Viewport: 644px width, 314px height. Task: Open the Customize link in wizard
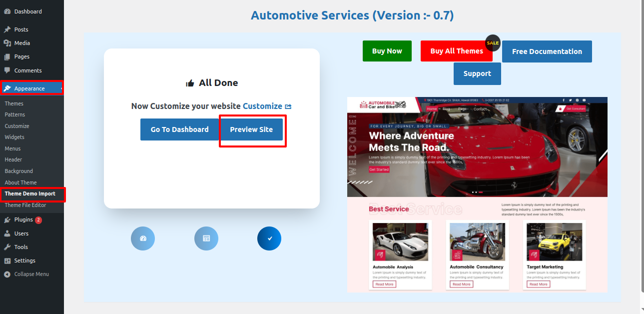tap(262, 106)
